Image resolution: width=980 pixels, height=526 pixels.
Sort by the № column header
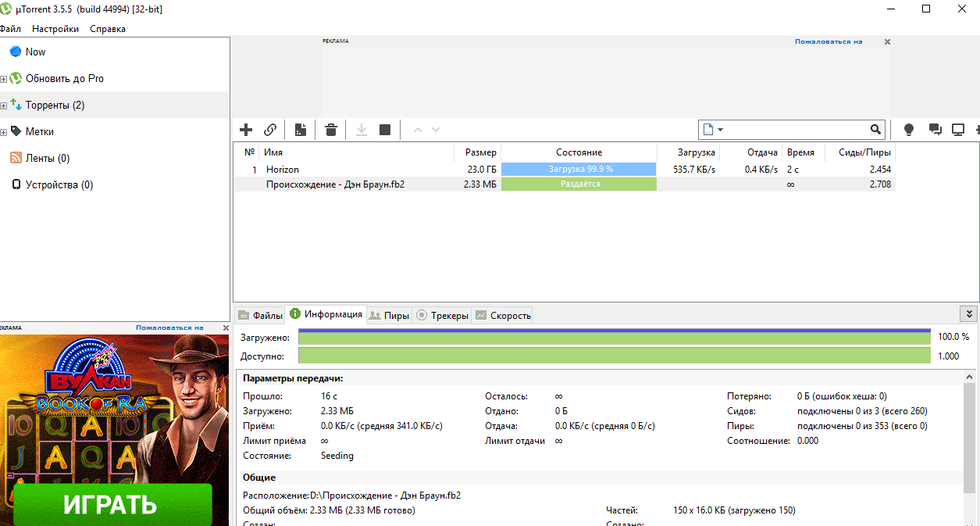[x=248, y=152]
